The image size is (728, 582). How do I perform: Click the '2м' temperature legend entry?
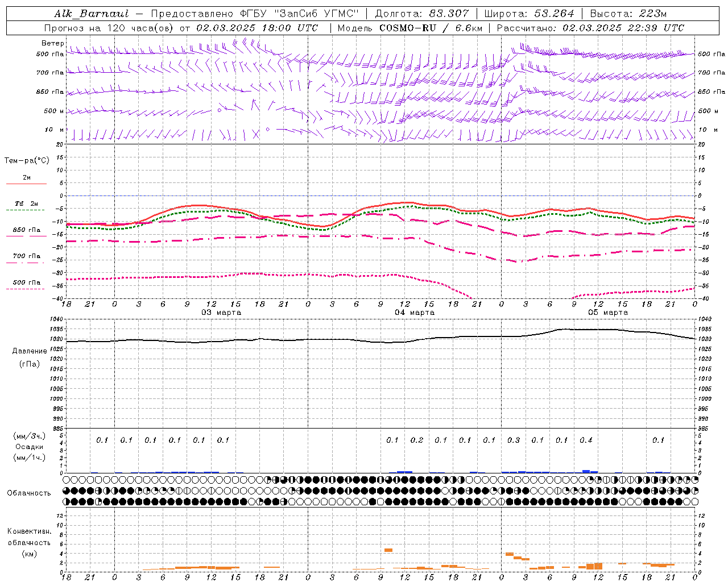[x=27, y=178]
